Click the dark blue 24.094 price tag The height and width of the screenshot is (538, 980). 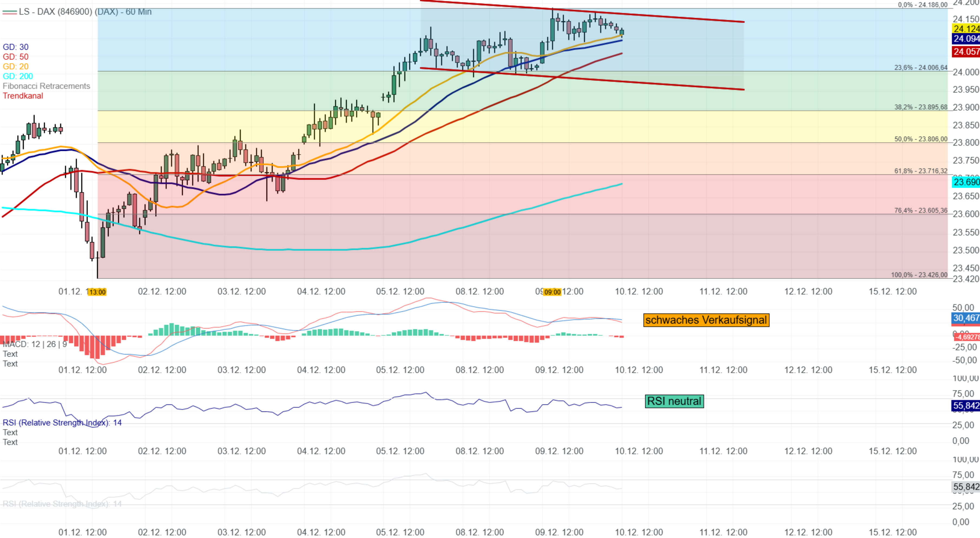click(966, 39)
